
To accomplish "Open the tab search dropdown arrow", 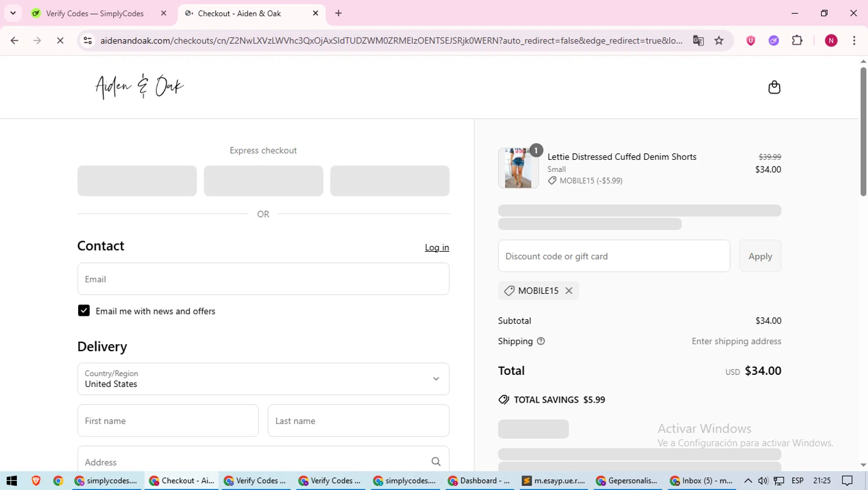I will [x=13, y=13].
